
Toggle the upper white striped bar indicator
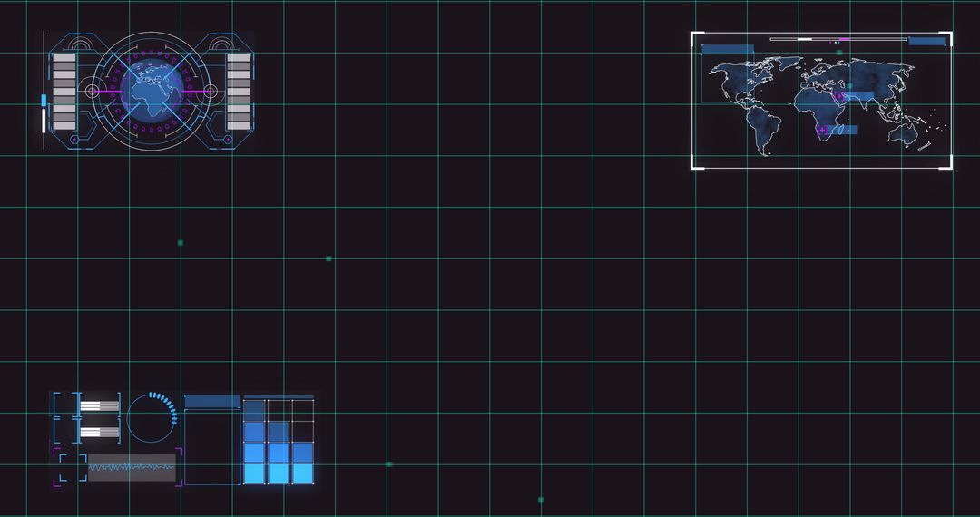coord(99,405)
